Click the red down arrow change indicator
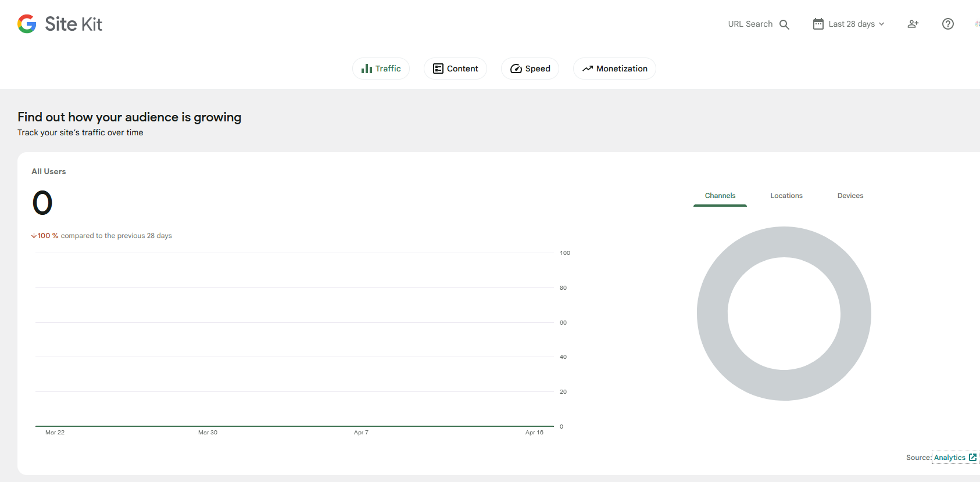The width and height of the screenshot is (980, 482). click(x=34, y=236)
